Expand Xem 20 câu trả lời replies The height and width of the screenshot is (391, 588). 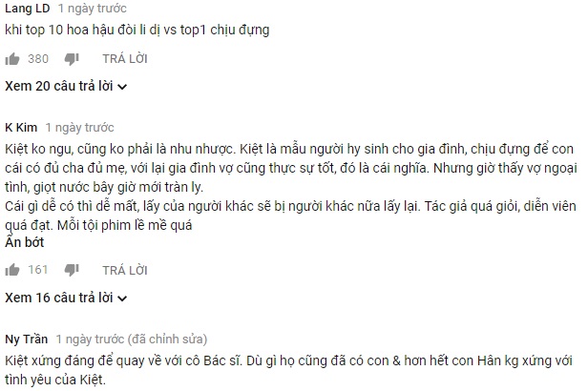click(x=66, y=86)
